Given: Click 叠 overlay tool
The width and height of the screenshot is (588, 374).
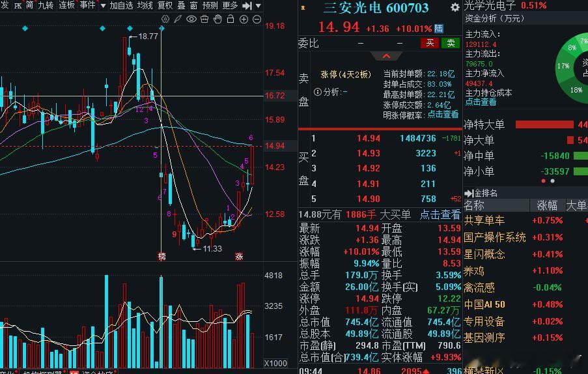Looking at the screenshot, I should pyautogui.click(x=181, y=5).
